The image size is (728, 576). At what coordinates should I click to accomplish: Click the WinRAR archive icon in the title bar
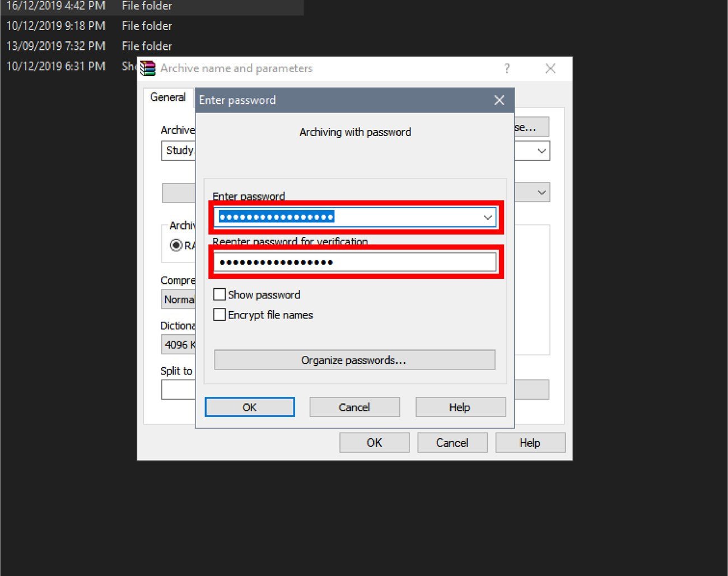tap(148, 68)
